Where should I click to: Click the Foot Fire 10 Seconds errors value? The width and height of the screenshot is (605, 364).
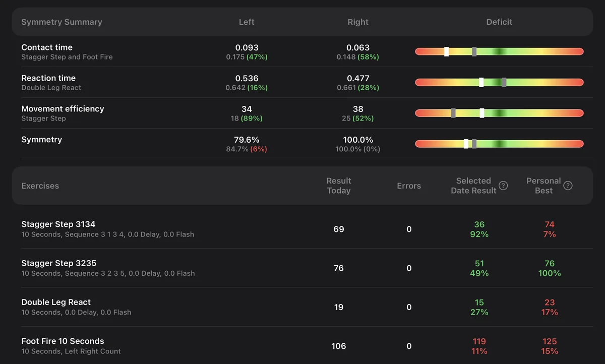point(409,346)
